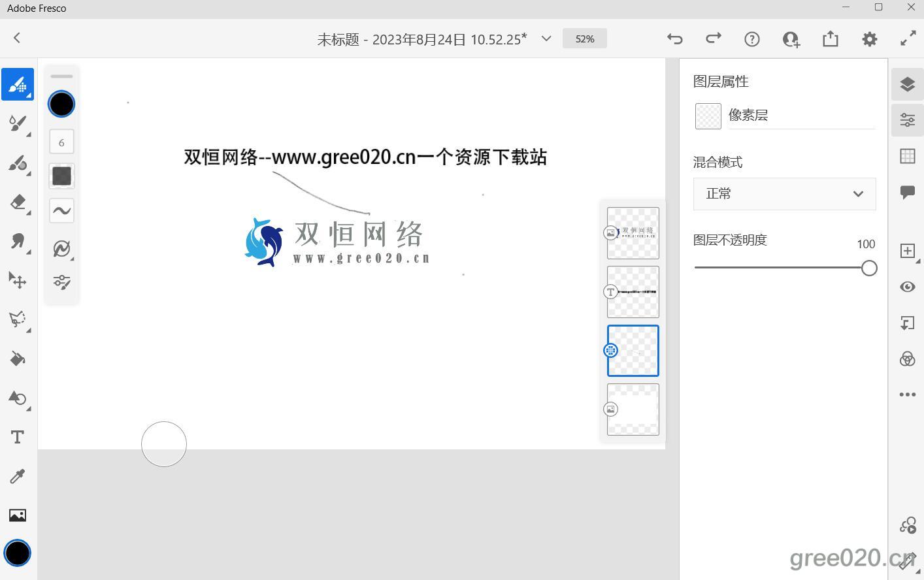Pick the Paint Bucket fill tool

click(x=18, y=359)
